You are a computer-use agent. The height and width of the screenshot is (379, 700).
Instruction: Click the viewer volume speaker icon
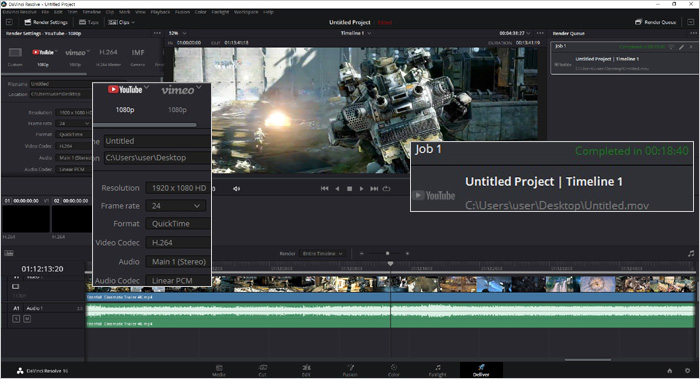click(237, 189)
